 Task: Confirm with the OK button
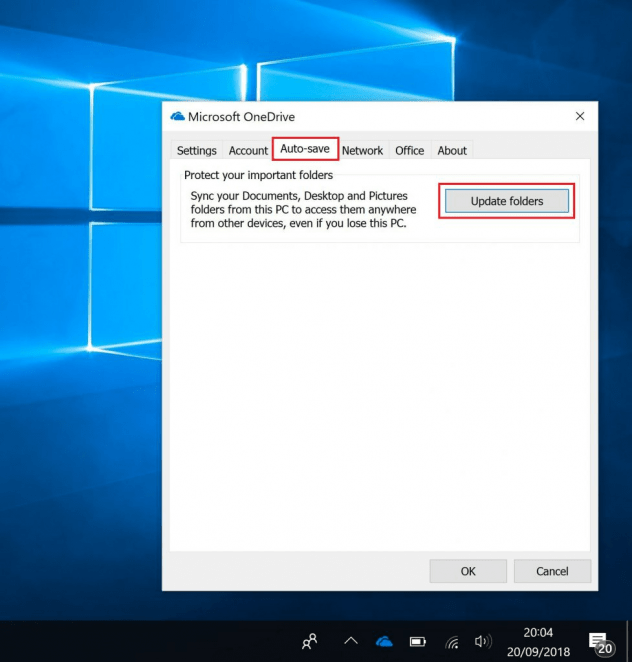tap(468, 571)
